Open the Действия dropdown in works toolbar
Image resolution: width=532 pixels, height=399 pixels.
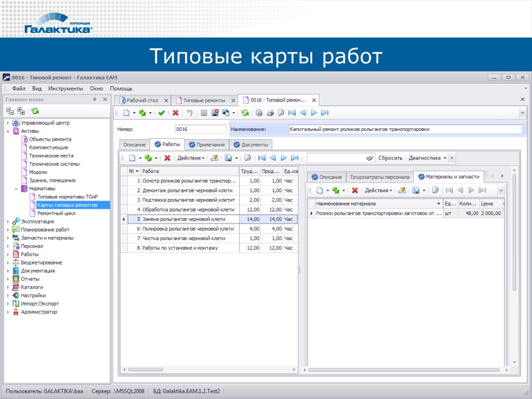pos(191,158)
